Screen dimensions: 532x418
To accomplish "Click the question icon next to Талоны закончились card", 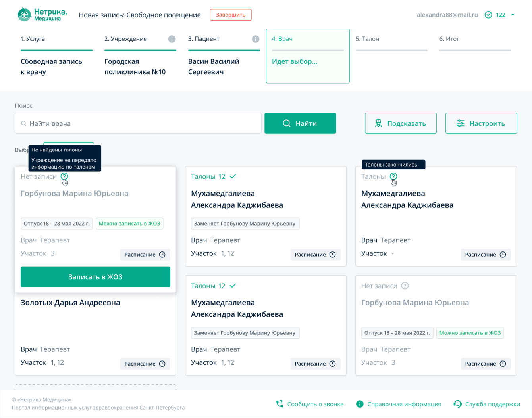I will pos(393,176).
